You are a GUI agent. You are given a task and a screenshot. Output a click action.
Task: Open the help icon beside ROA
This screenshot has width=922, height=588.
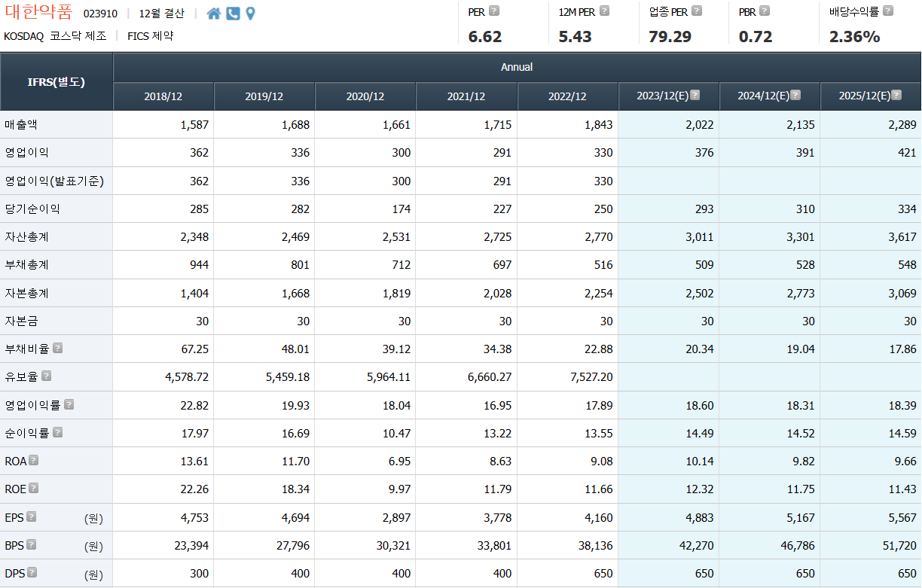point(34,461)
